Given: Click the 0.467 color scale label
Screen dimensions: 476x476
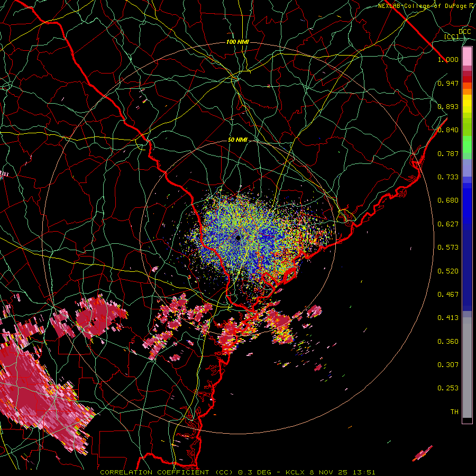Looking at the screenshot, I should click(448, 295).
